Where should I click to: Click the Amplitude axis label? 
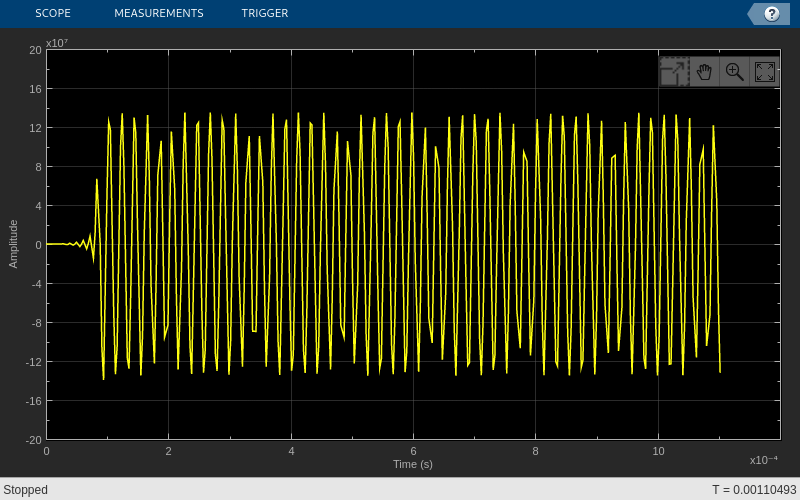13,244
